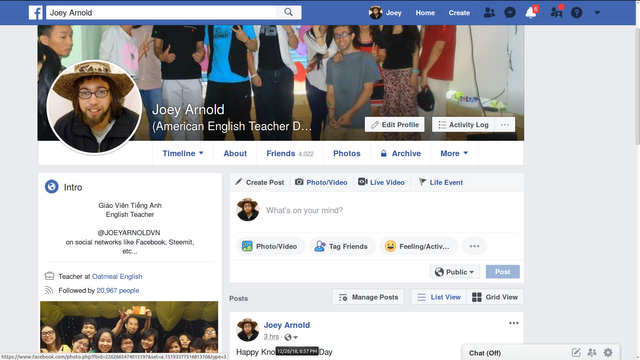This screenshot has width=640, height=360.
Task: Open the 20,967 people followers link
Action: pyautogui.click(x=118, y=291)
